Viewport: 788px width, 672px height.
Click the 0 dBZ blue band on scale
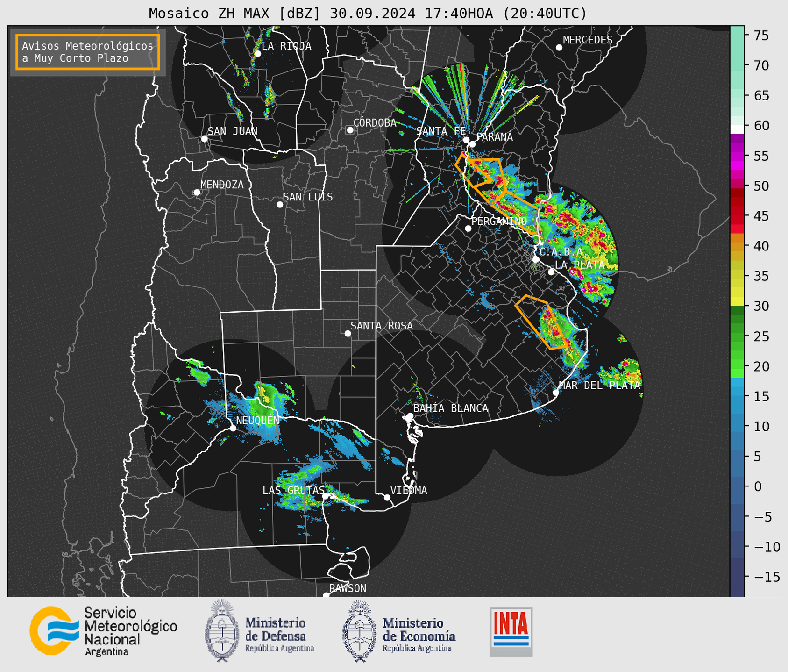pyautogui.click(x=737, y=487)
